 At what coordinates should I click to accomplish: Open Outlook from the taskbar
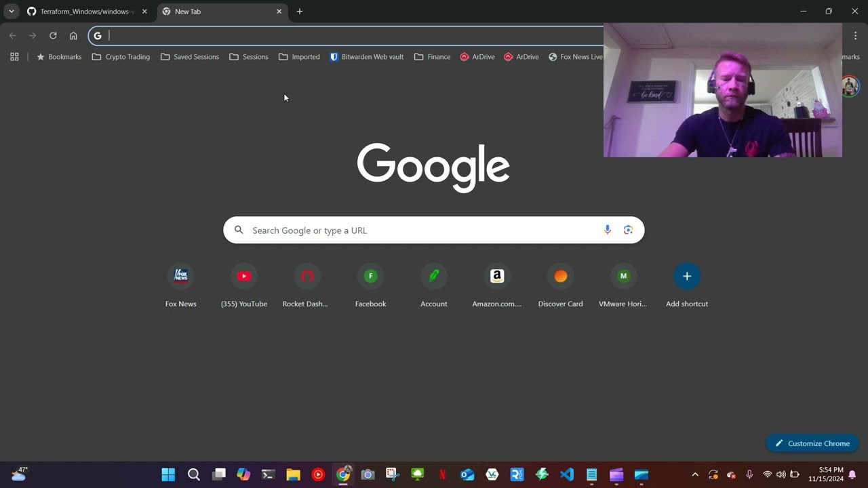tap(467, 474)
